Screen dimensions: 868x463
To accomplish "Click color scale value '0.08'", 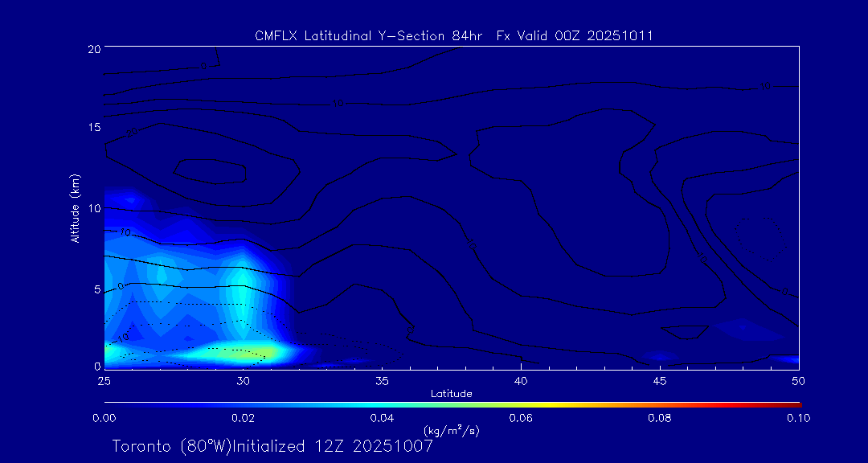I will pyautogui.click(x=660, y=418).
